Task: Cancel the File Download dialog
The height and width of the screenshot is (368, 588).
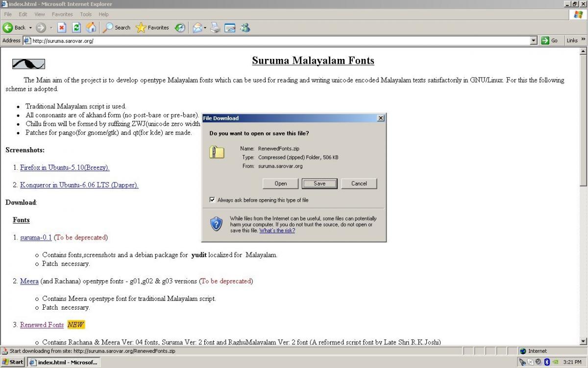Action: point(359,184)
